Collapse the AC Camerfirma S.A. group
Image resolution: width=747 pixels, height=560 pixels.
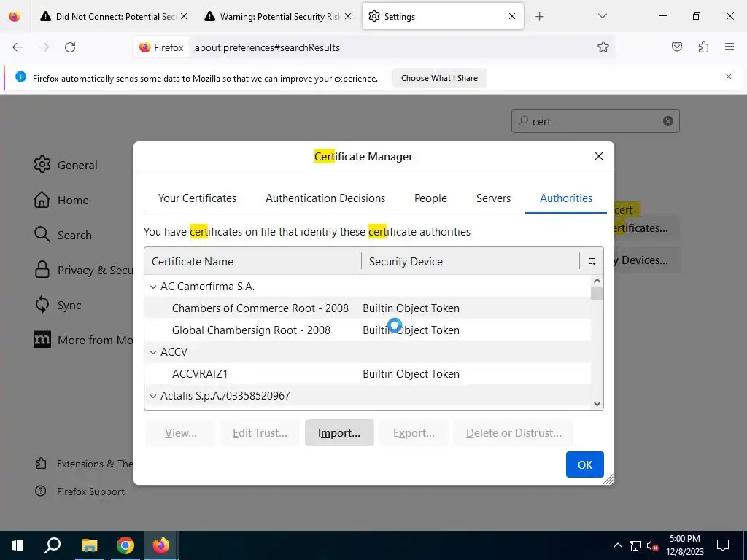click(x=153, y=287)
